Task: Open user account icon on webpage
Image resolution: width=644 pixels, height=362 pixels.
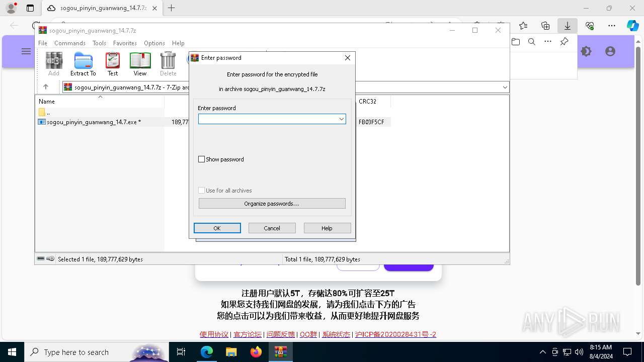Action: point(610,51)
